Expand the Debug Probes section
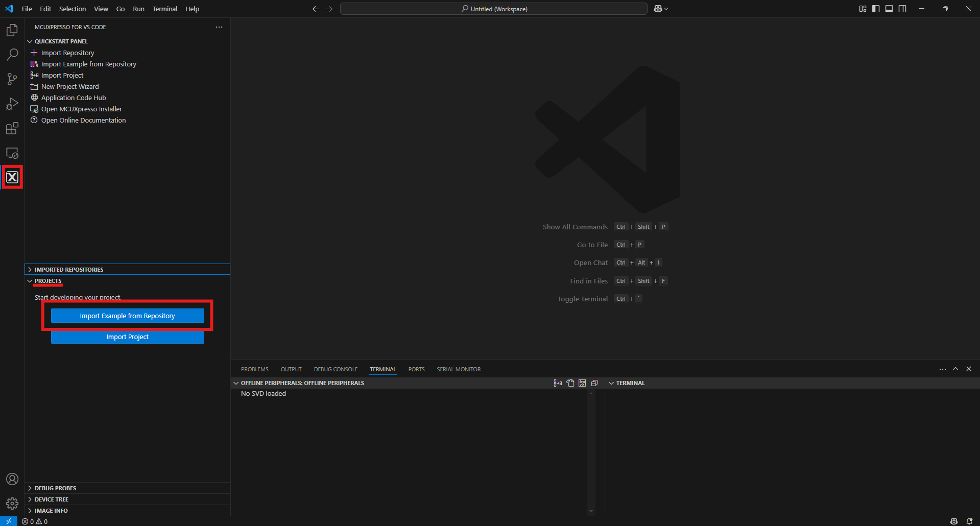Screen dimensions: 980x526 pyautogui.click(x=55, y=488)
